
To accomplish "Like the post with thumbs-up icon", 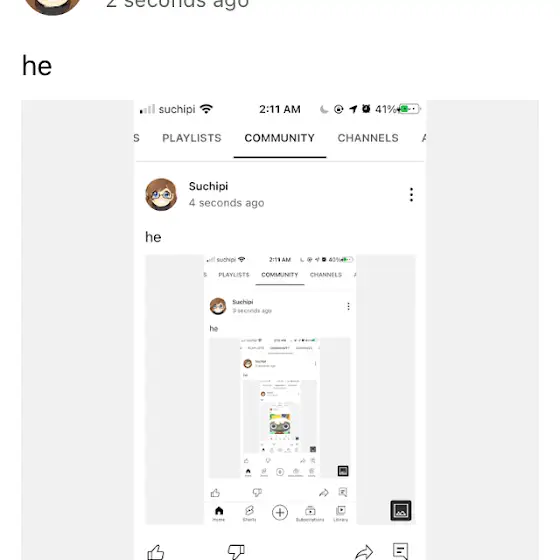I will (x=156, y=552).
